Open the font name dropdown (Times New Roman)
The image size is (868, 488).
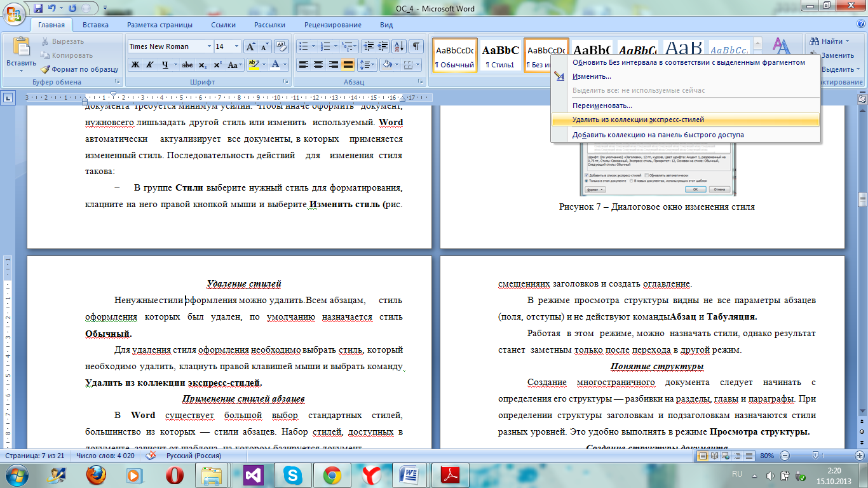(210, 46)
